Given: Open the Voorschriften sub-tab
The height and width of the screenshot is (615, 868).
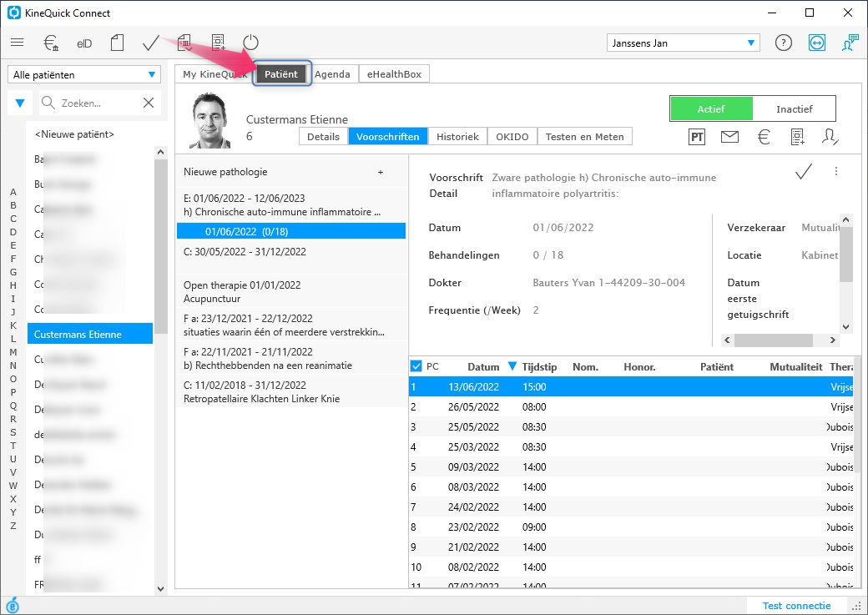Looking at the screenshot, I should [x=387, y=137].
